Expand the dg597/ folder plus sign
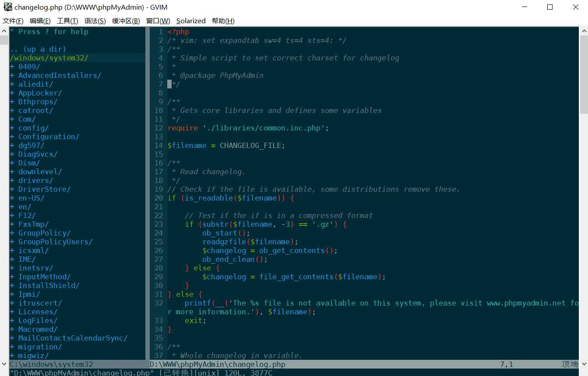The image size is (588, 376). [12, 145]
